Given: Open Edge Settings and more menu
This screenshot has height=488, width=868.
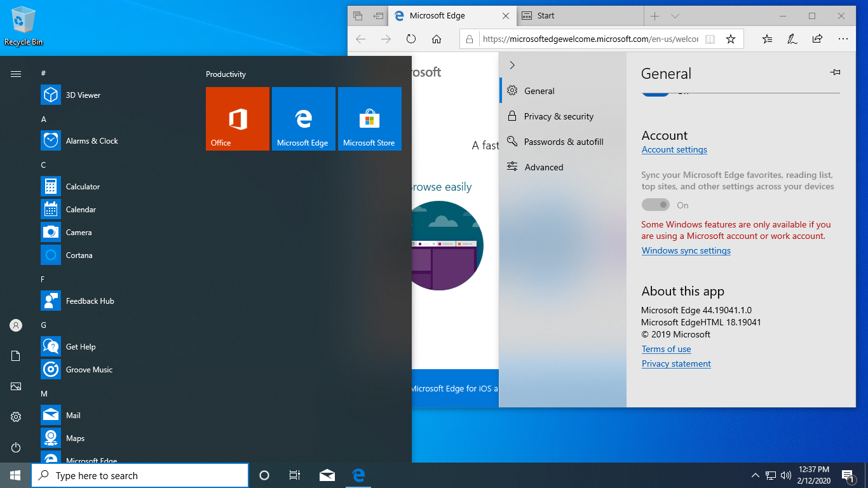Looking at the screenshot, I should (x=843, y=39).
